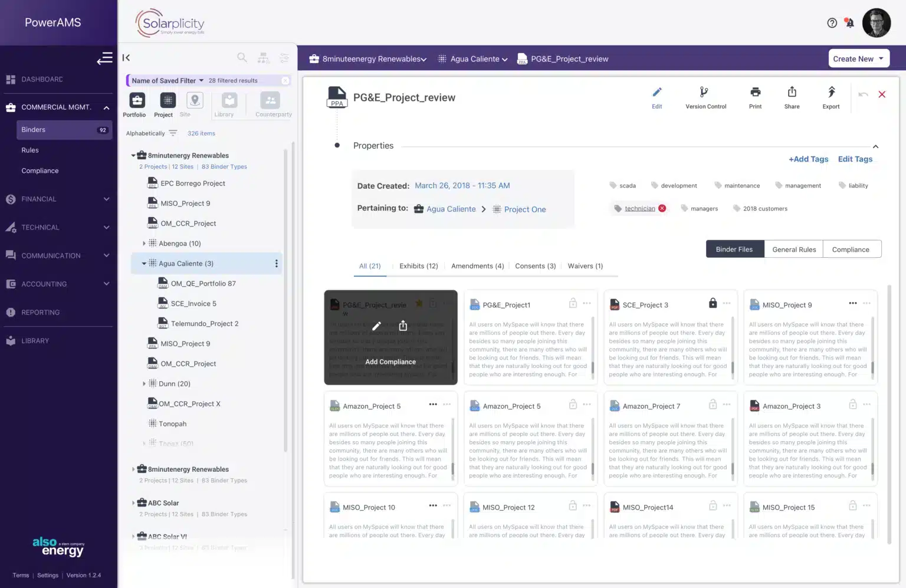Screen dimensions: 906x588
Task: Open the Create New menu
Action: 858,58
